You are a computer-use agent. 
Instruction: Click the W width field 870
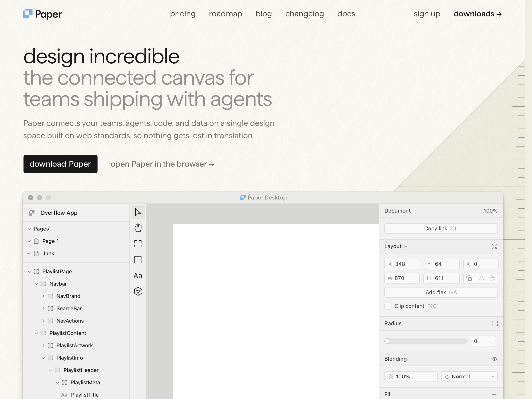(x=402, y=278)
